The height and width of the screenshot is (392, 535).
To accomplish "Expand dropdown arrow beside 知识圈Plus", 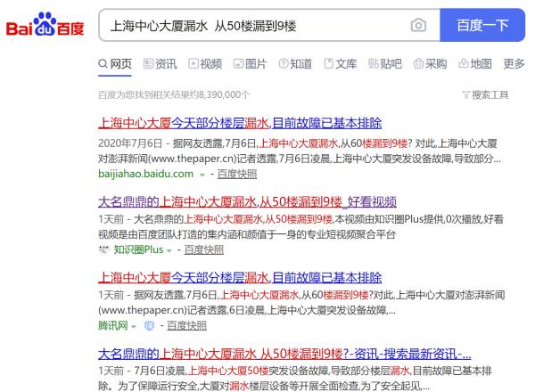I will point(169,250).
